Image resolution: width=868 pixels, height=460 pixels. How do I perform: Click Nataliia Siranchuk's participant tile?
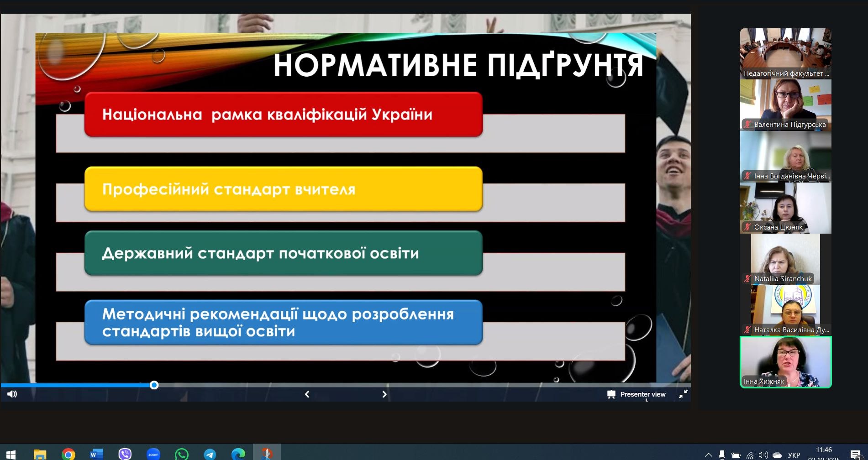(x=785, y=259)
